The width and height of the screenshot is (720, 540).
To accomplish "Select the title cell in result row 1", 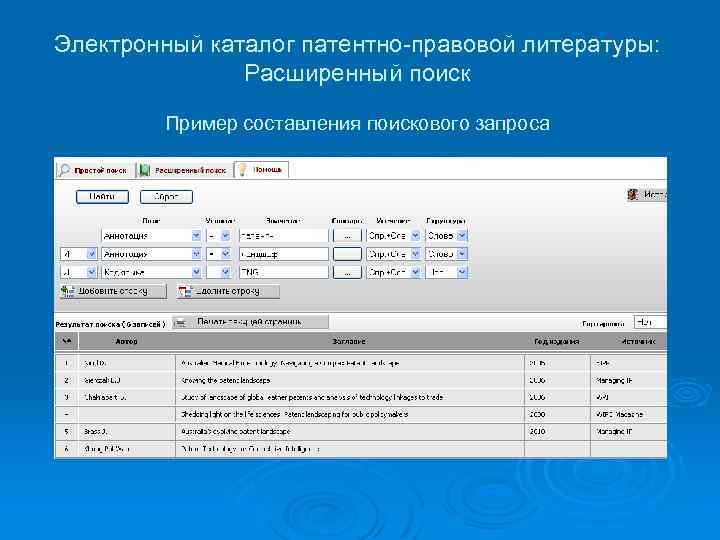I will [x=349, y=363].
